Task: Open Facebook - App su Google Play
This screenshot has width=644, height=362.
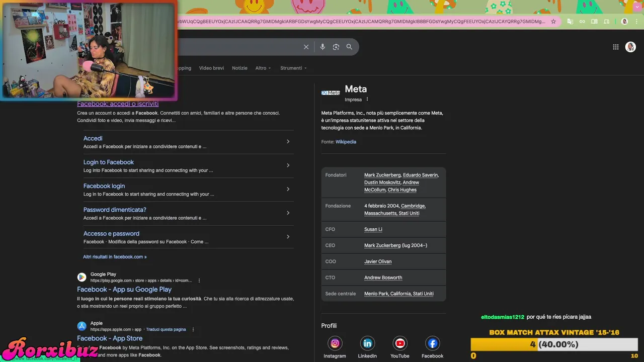Action: tap(124, 289)
